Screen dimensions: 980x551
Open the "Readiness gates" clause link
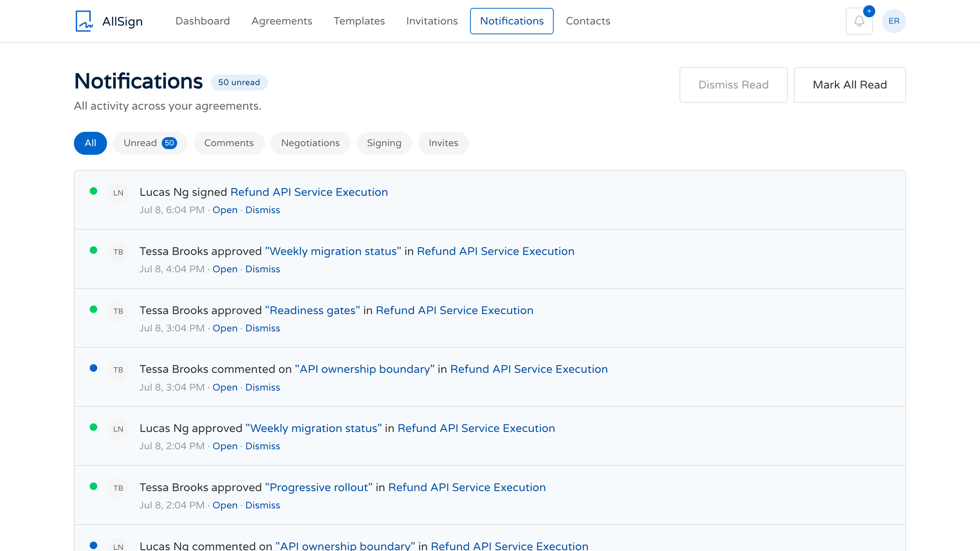pyautogui.click(x=312, y=310)
